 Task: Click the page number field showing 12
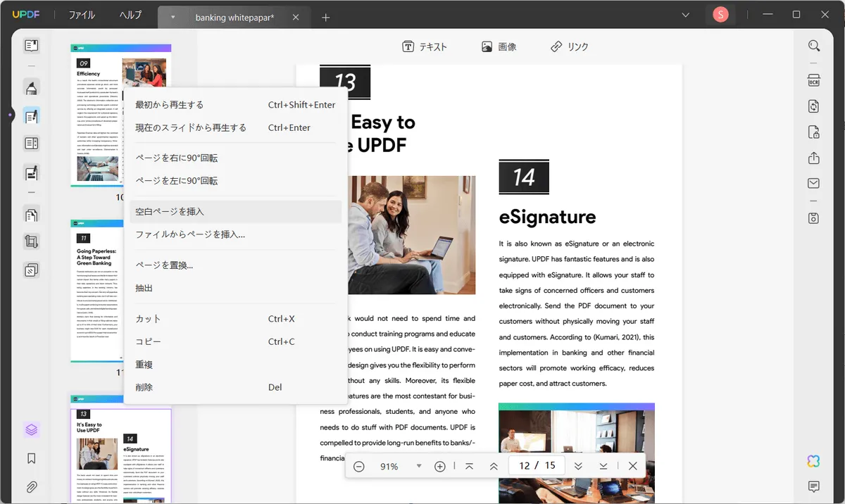click(525, 466)
